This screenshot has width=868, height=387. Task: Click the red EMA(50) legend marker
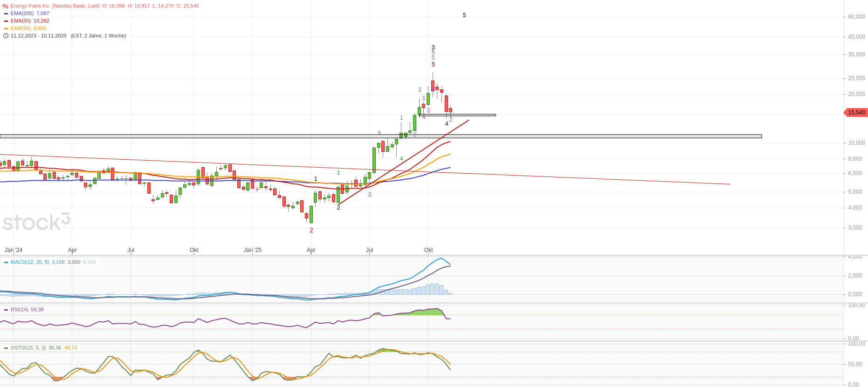pos(6,21)
